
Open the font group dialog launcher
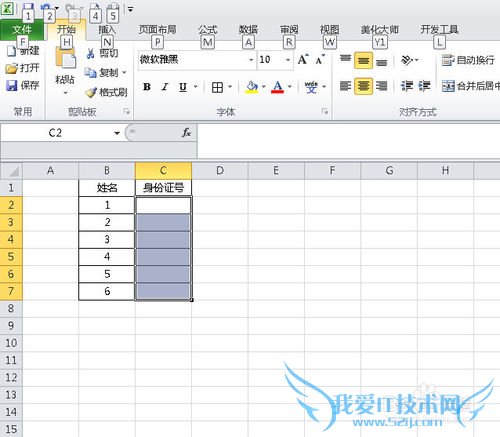click(x=325, y=111)
